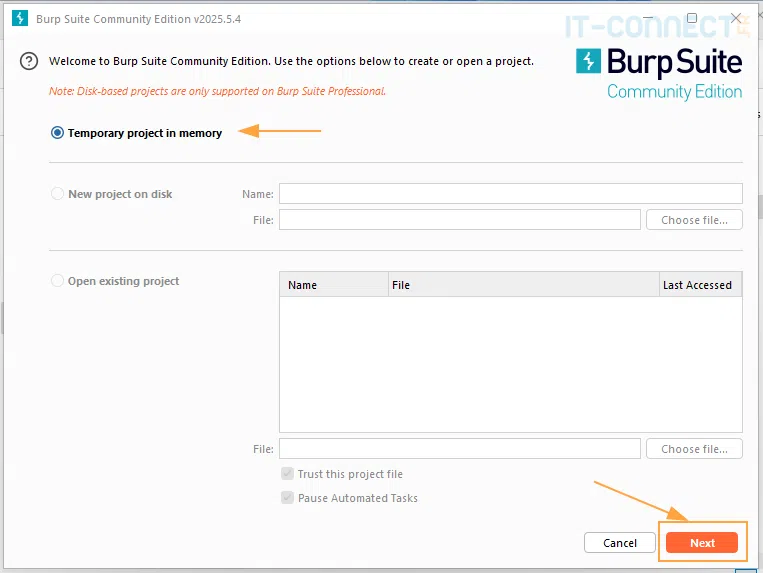Click the Cancel button
Screen dimensions: 763x573
[x=619, y=543]
